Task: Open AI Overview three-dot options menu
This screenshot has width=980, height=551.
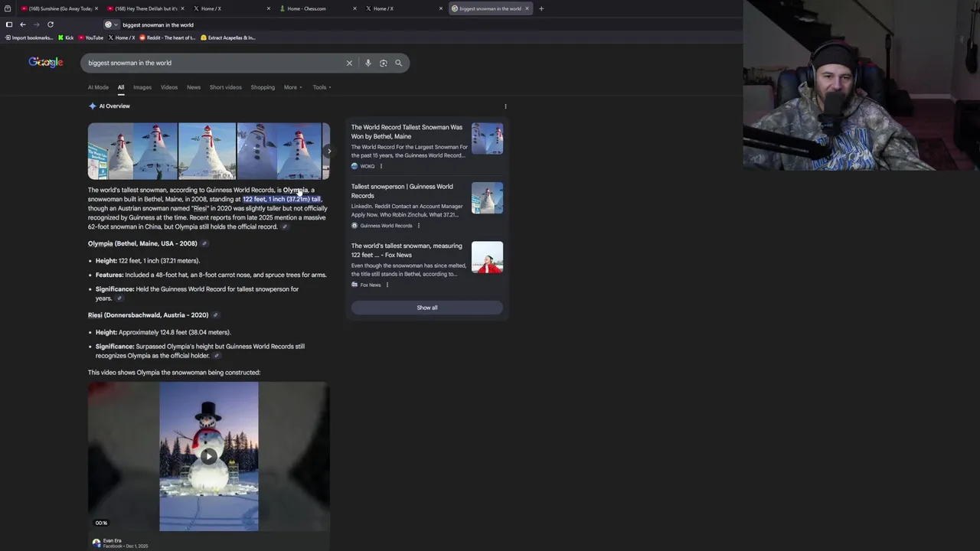Action: point(505,106)
